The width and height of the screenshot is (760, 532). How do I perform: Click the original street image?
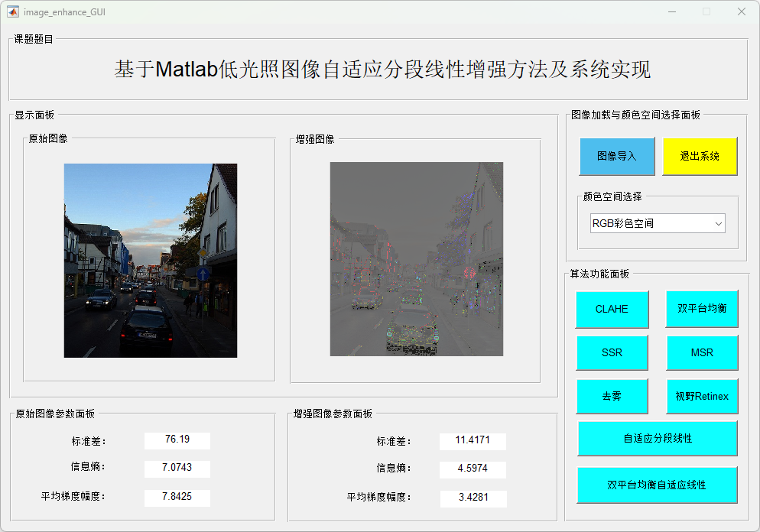150,260
